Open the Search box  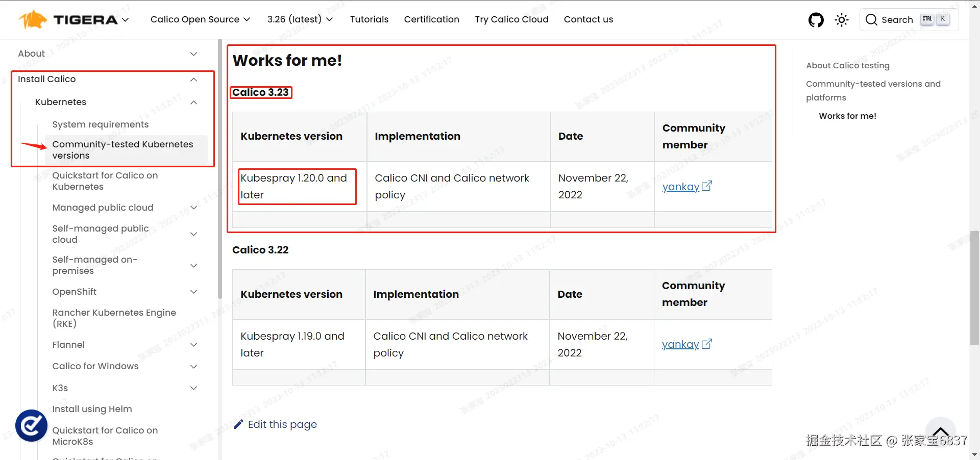909,20
